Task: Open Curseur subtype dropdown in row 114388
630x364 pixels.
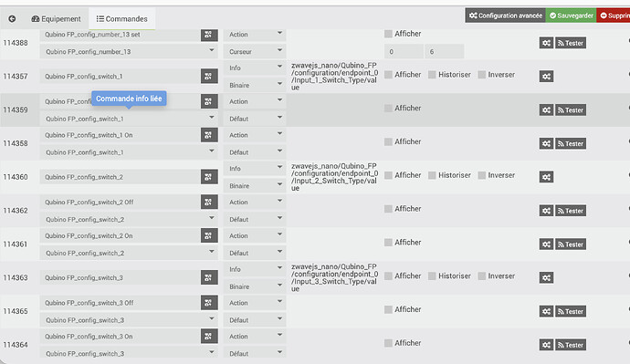Action: point(255,51)
